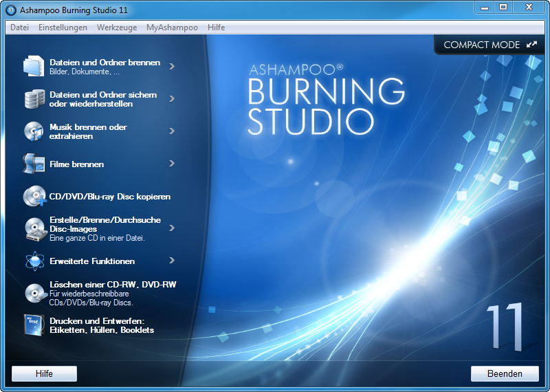550x392 pixels.
Task: Click the Disc-Images drive icon
Action: click(34, 228)
